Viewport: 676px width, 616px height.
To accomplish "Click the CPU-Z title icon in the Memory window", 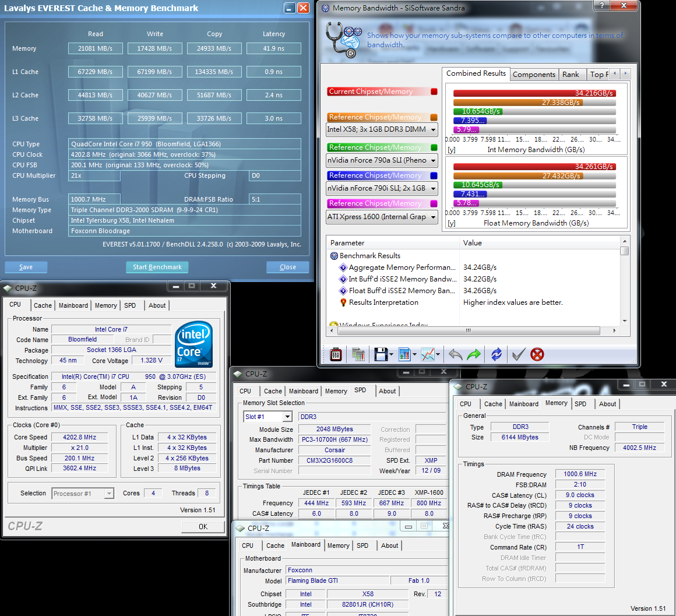I will (458, 386).
